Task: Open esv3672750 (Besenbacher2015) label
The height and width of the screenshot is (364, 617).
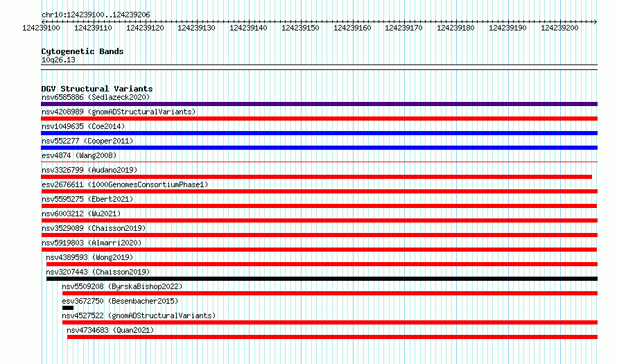Action: click(x=120, y=301)
